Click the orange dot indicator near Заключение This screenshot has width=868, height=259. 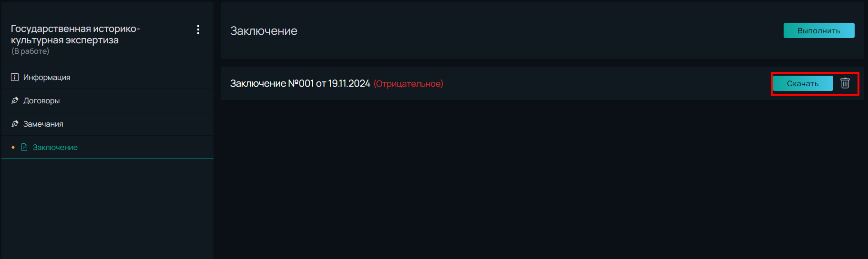tap(13, 148)
